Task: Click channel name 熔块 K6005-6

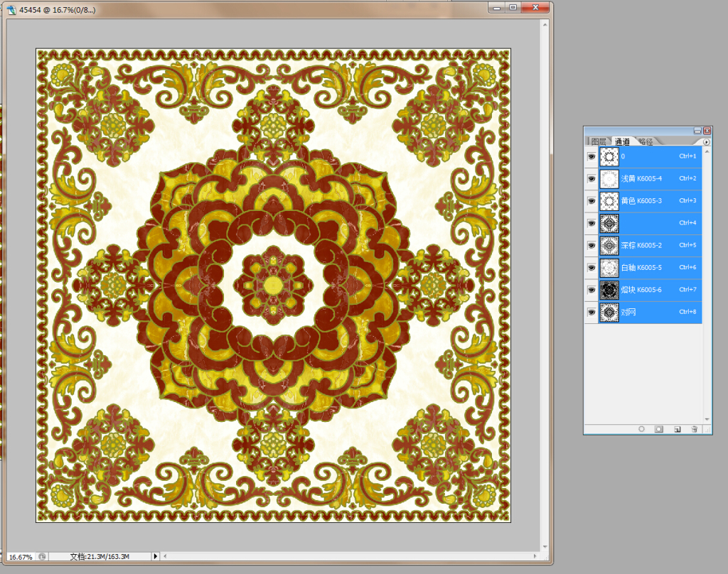Action: [642, 290]
